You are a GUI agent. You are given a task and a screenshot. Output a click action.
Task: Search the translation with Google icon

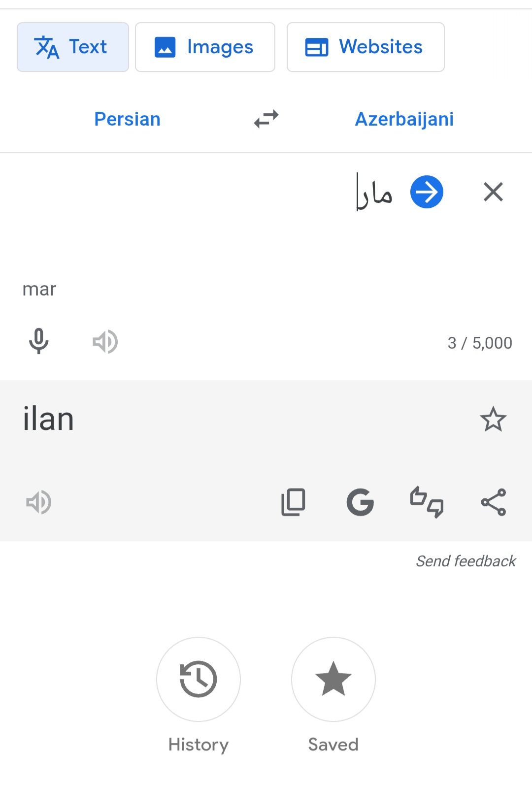pos(360,502)
